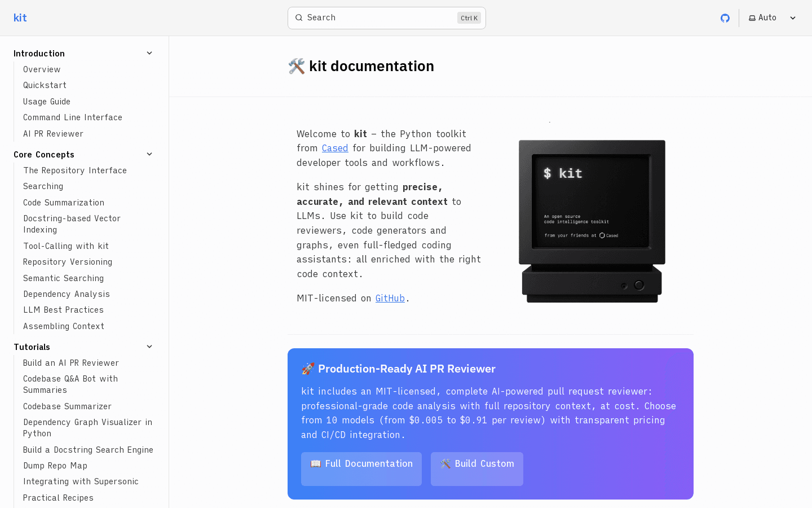Open Dump Repo Map tutorial
The height and width of the screenshot is (508, 812).
(55, 466)
